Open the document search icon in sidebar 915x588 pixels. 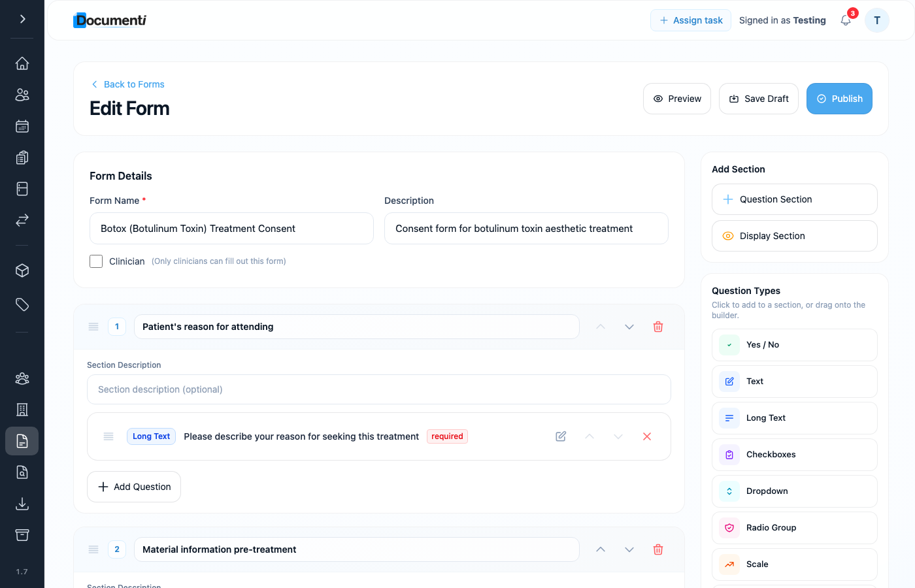(22, 472)
